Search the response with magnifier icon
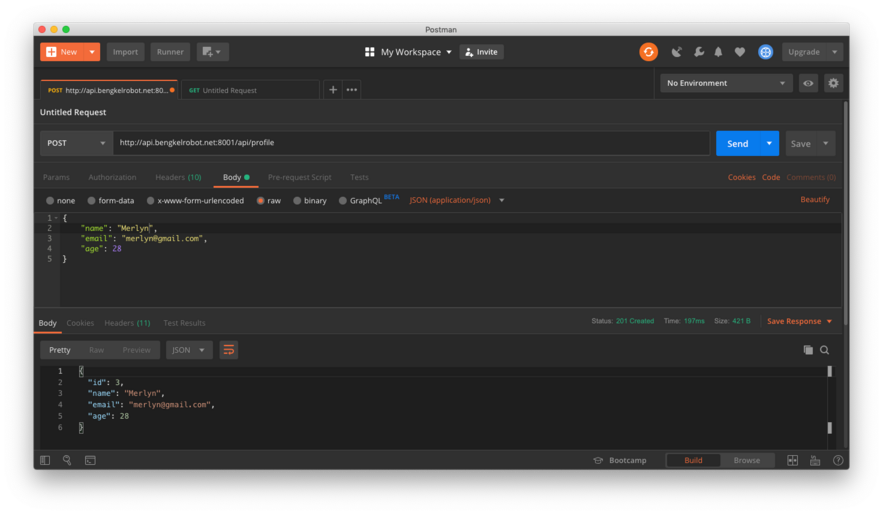 (x=825, y=350)
